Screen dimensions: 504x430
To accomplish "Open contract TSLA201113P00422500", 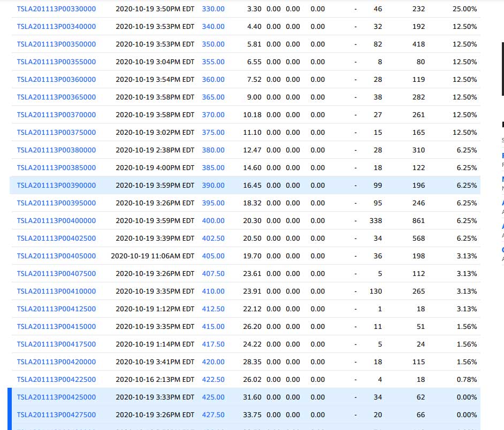I will [x=56, y=380].
